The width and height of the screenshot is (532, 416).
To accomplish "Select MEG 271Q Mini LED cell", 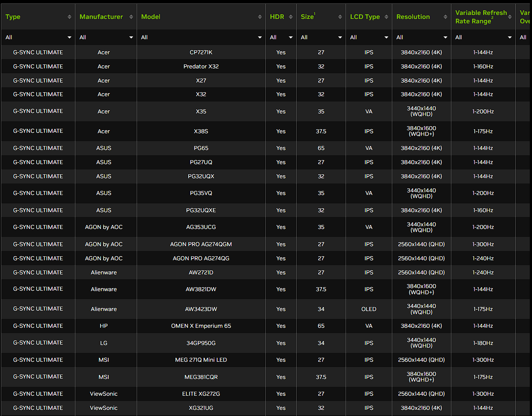I will [x=201, y=360].
